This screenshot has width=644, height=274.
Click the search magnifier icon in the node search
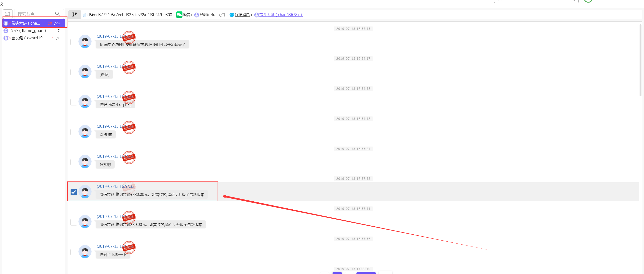tap(57, 14)
